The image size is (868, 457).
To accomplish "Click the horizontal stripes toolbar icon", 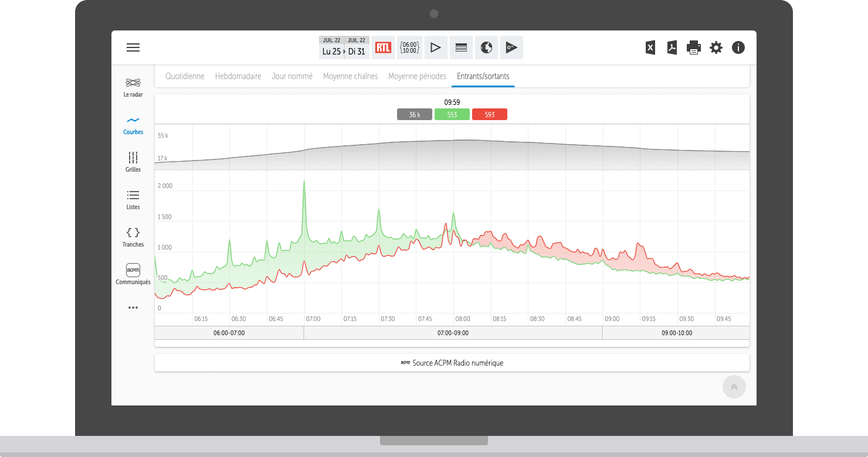I will coord(461,48).
